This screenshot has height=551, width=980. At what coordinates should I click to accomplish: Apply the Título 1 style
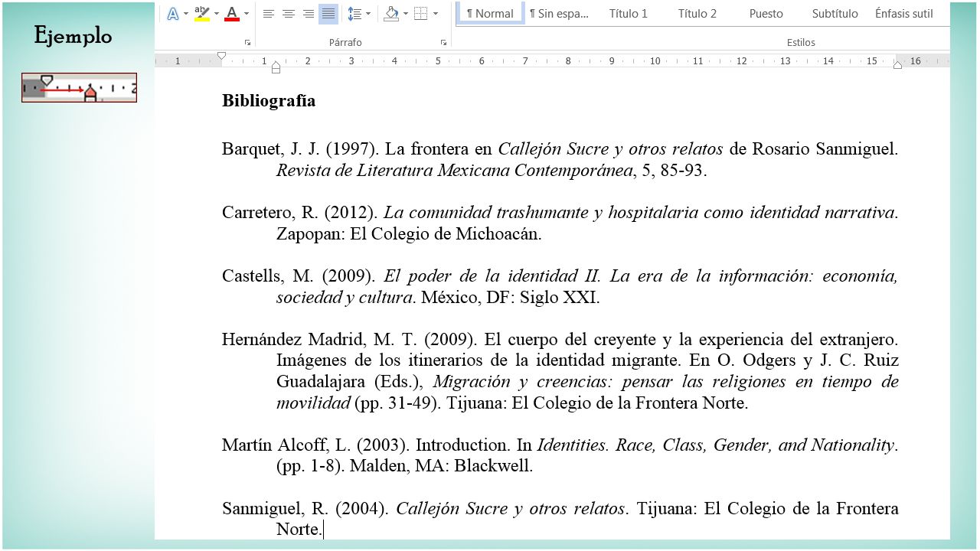pyautogui.click(x=629, y=13)
